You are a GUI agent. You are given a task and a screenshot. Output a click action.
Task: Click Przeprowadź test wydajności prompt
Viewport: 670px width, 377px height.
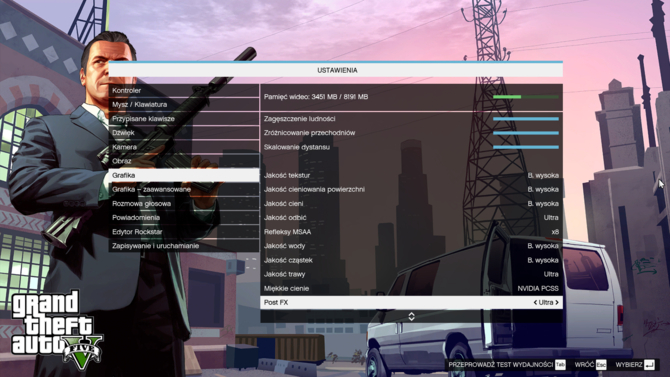click(x=501, y=365)
